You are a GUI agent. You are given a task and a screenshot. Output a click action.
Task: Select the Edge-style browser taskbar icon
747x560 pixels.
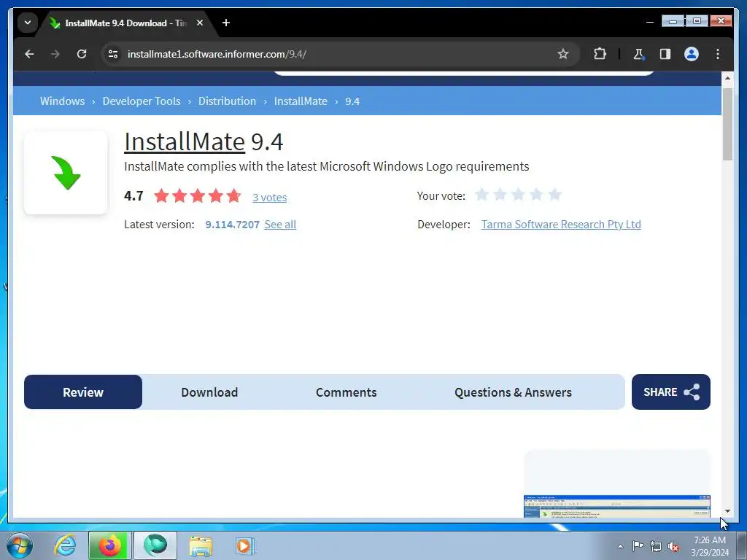click(x=155, y=545)
